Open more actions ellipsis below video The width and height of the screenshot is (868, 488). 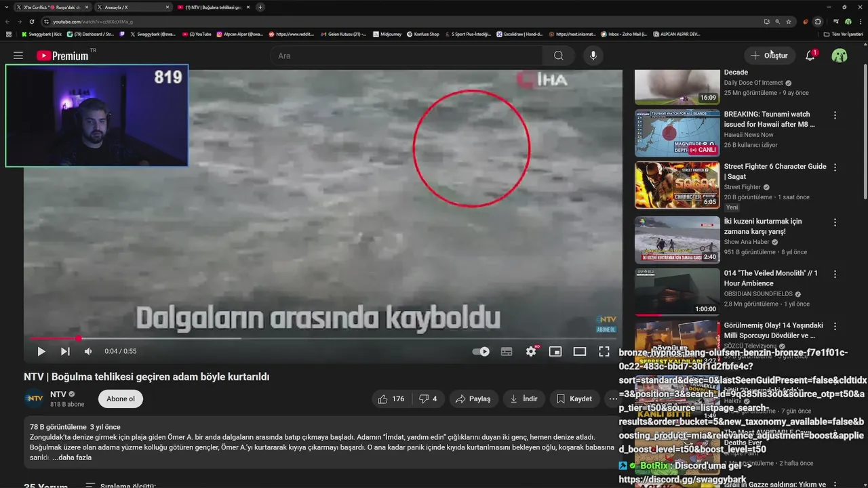(613, 399)
